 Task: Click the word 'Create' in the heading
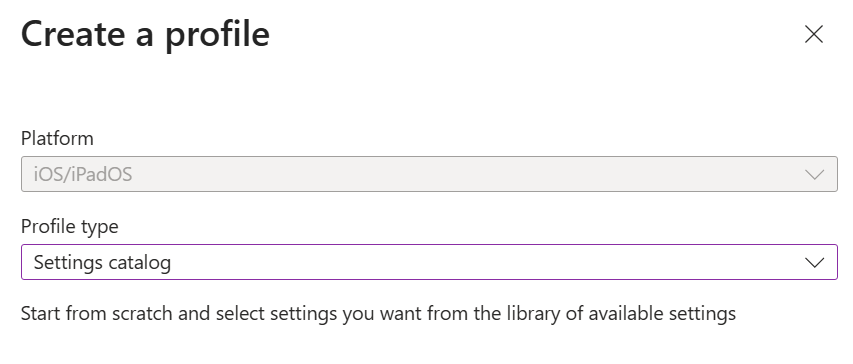(73, 34)
